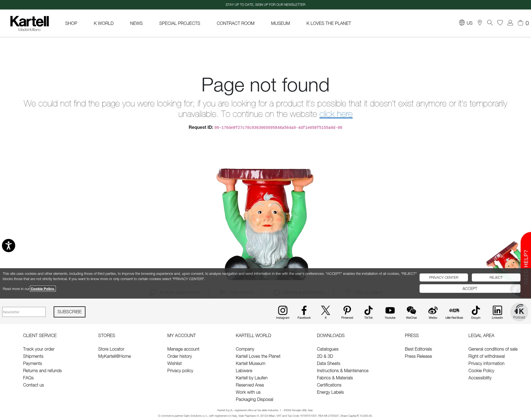Open Instructions & Maintenance link
The height and width of the screenshot is (420, 531).
(x=343, y=371)
